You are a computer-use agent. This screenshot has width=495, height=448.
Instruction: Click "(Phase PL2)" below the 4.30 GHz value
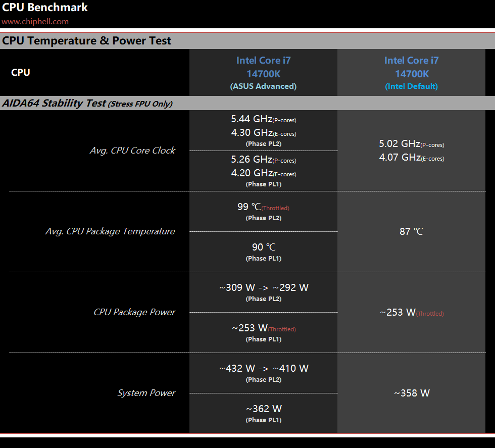point(264,143)
